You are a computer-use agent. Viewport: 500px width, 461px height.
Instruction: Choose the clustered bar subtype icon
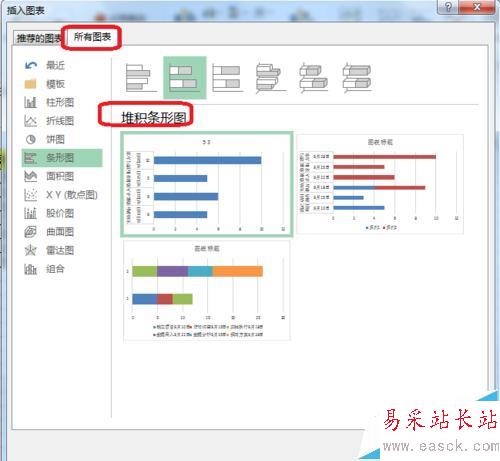(x=141, y=78)
